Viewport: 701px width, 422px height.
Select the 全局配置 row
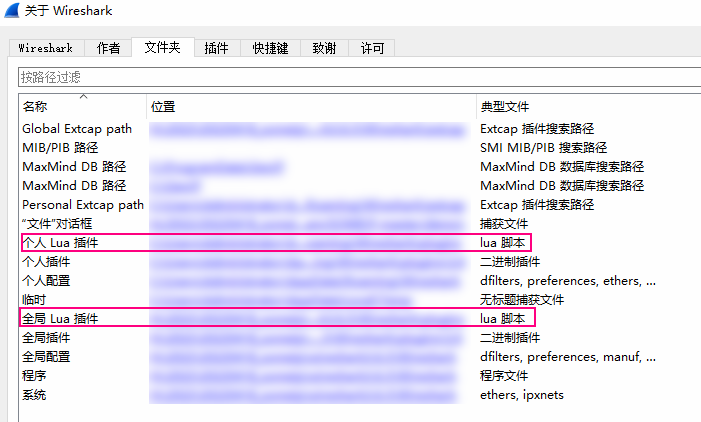[359, 357]
